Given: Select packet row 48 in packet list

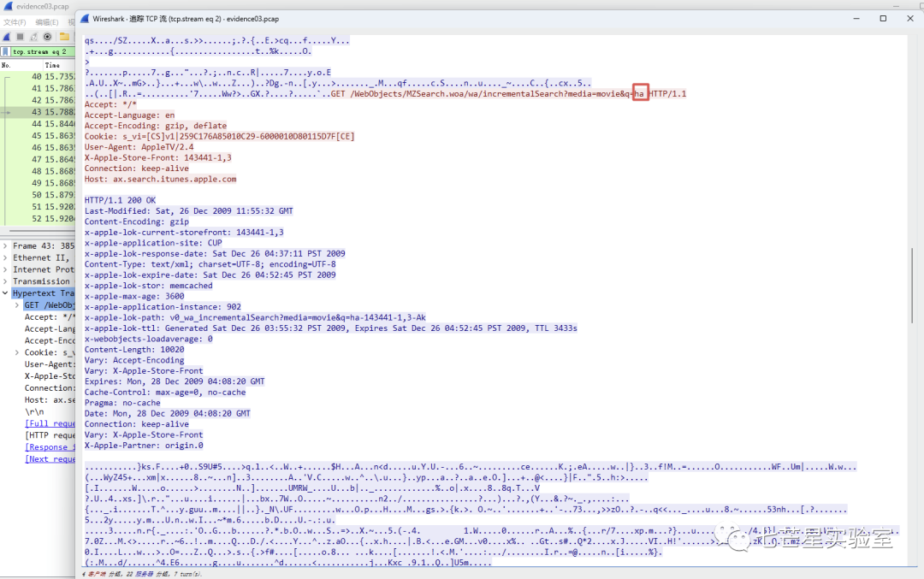Looking at the screenshot, I should point(38,171).
